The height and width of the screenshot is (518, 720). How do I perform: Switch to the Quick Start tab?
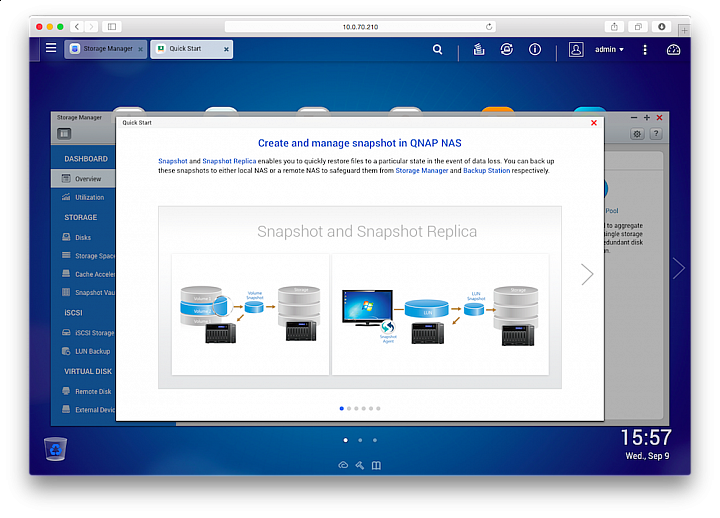[191, 49]
